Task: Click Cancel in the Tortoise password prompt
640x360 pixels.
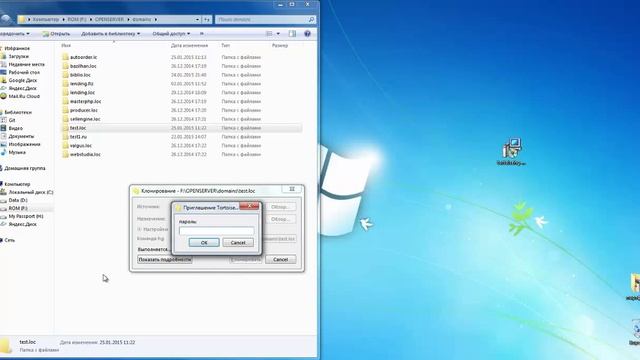Action: tap(238, 242)
